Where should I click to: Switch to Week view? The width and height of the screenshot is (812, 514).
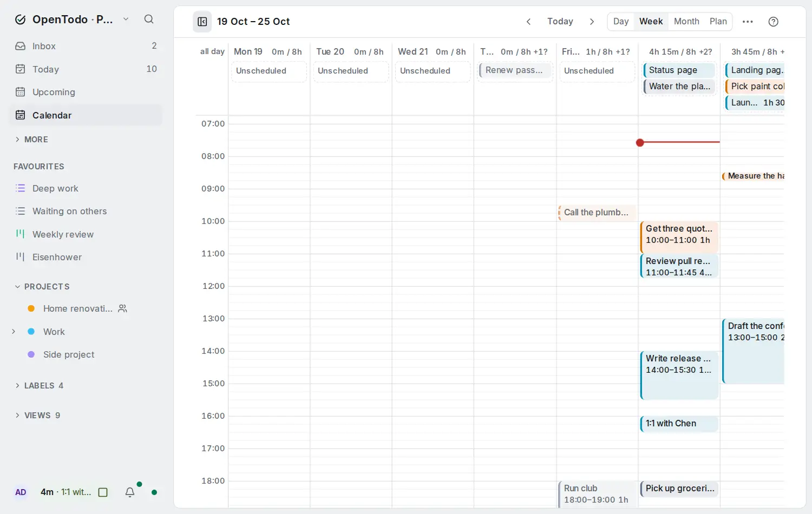click(651, 22)
